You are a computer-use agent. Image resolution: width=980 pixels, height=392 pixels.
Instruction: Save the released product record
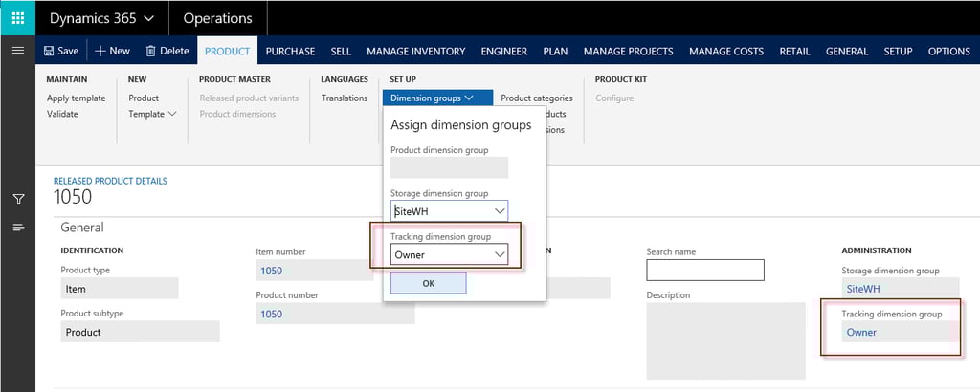61,52
